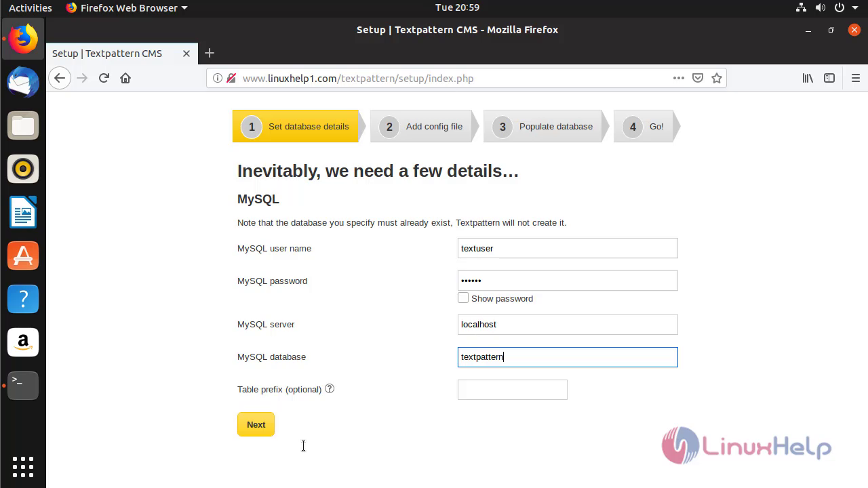The image size is (868, 488).
Task: Select the Setup | Textpattern CMS tab
Action: (x=122, y=54)
